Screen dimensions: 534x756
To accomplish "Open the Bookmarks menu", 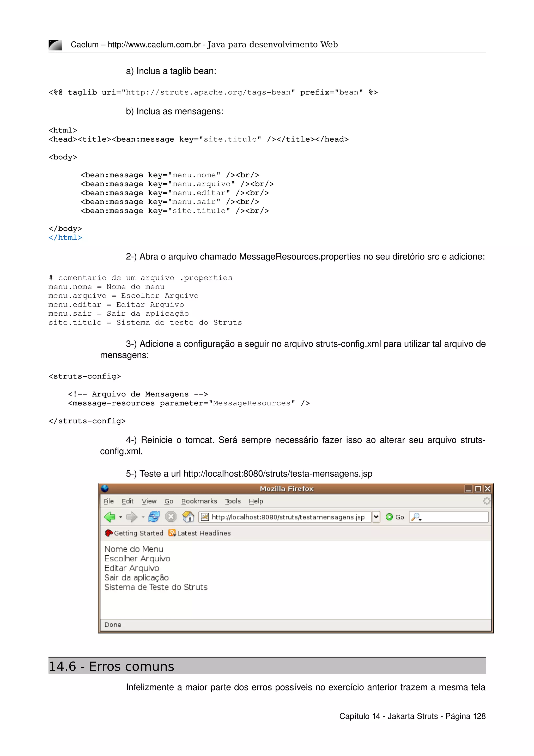I will click(x=199, y=501).
